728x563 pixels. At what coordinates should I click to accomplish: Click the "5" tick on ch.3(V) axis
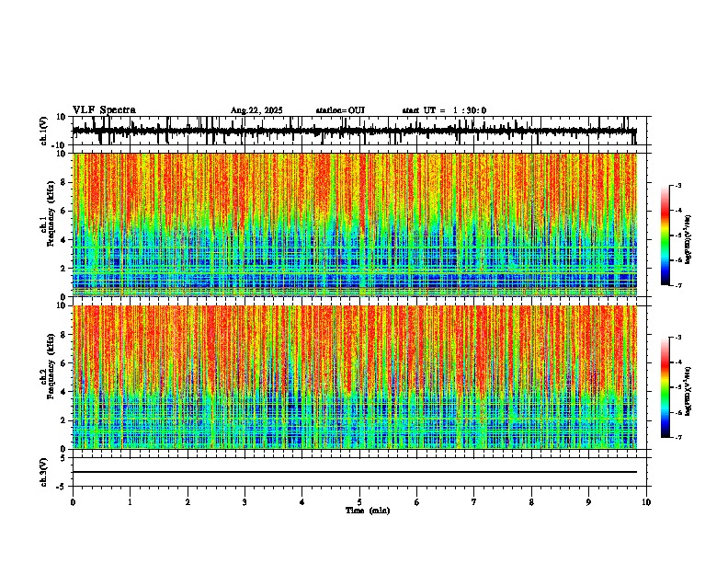point(63,458)
